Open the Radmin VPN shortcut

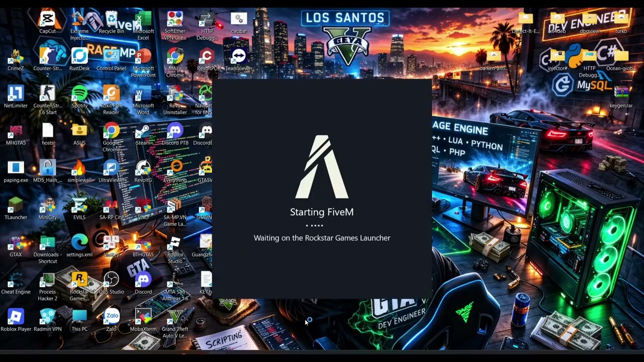(x=47, y=317)
